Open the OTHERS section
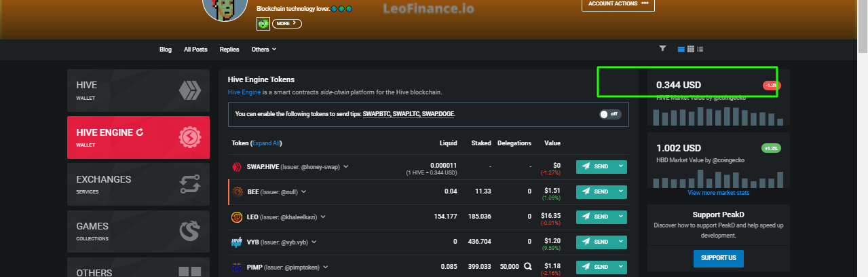Screen dimensions: 868x277 point(138,267)
